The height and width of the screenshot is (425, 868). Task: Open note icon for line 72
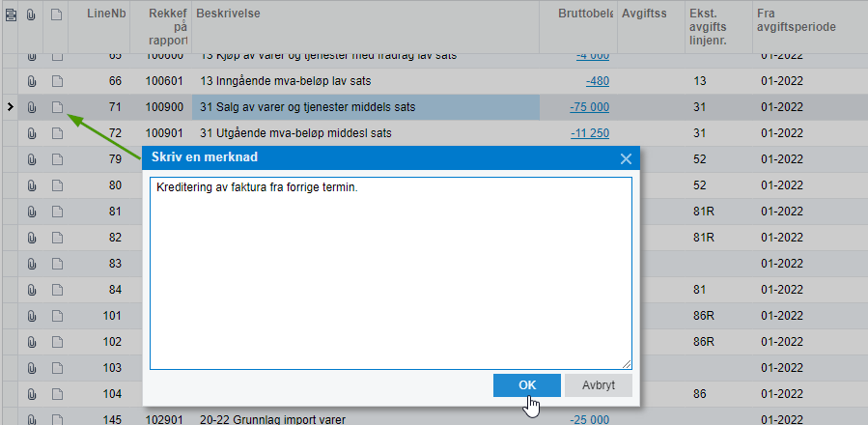[x=57, y=133]
